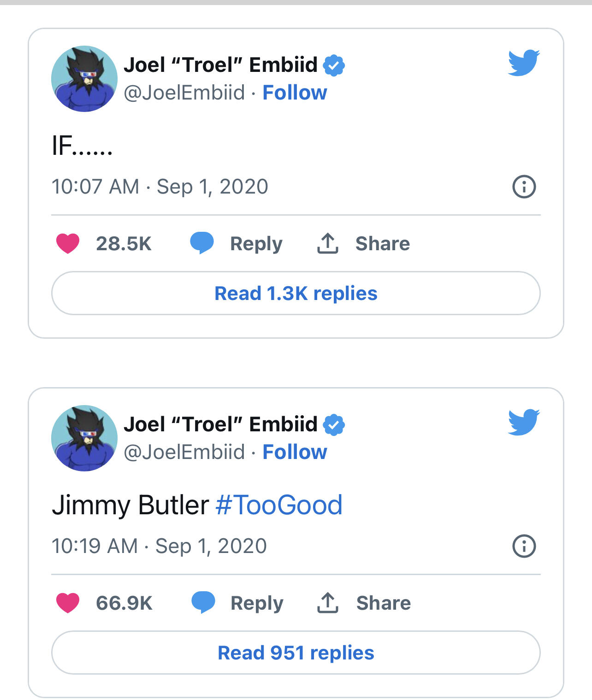The height and width of the screenshot is (700, 592).
Task: Like the IF tweet with the heart icon
Action: pos(68,243)
